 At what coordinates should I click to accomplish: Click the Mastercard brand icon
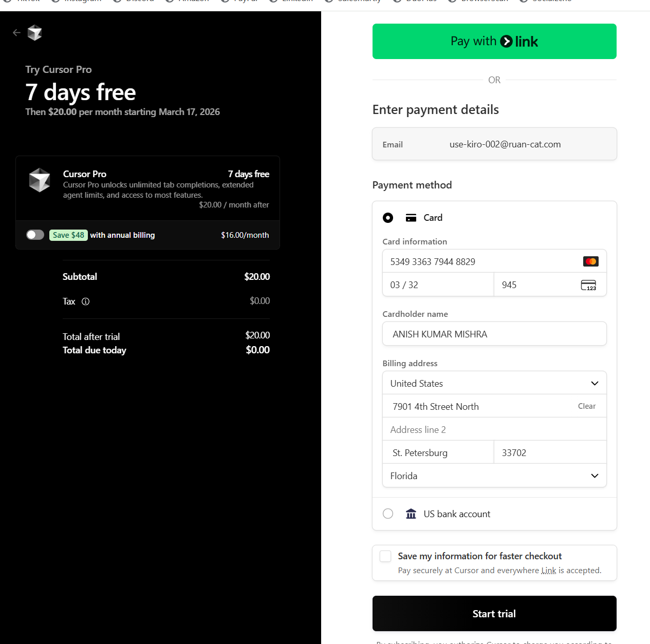pos(590,261)
